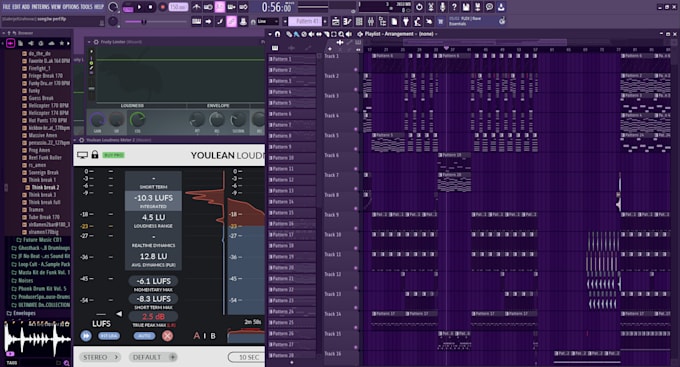Click the Youlean lock icon
The width and height of the screenshot is (680, 367).
pyautogui.click(x=95, y=155)
